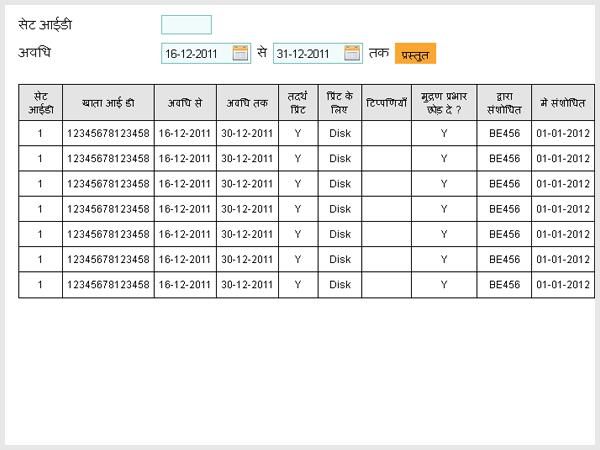Click the end date field showing 31-12-2011

318,53
